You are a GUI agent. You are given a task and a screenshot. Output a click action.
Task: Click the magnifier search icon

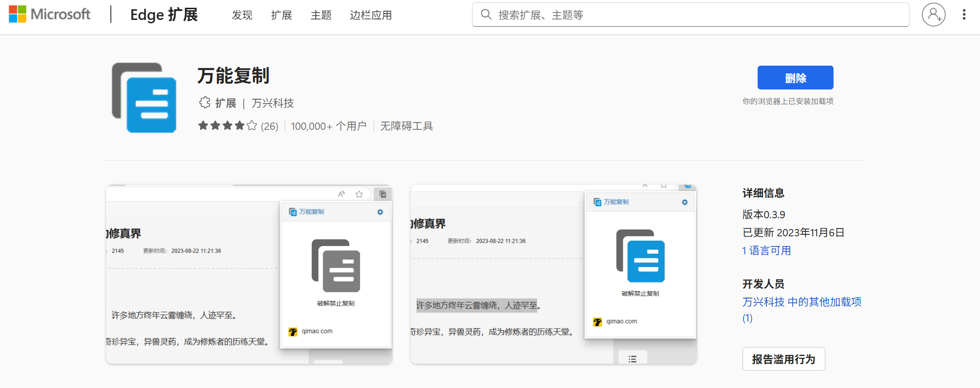click(x=486, y=15)
